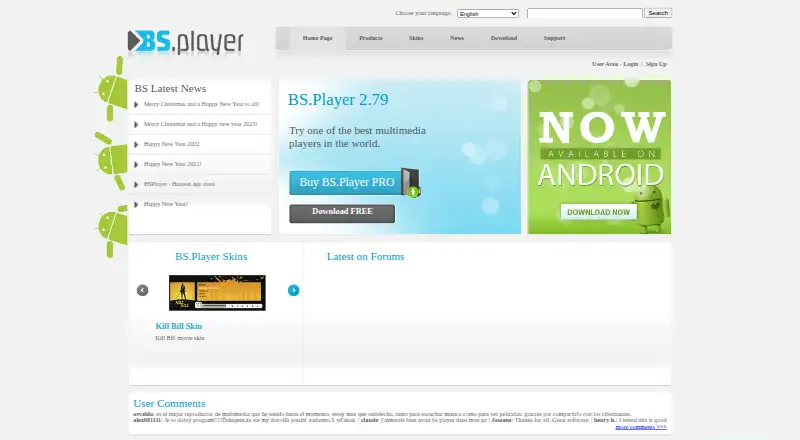
Task: Click the 'BS Latest News' heading
Action: click(170, 89)
